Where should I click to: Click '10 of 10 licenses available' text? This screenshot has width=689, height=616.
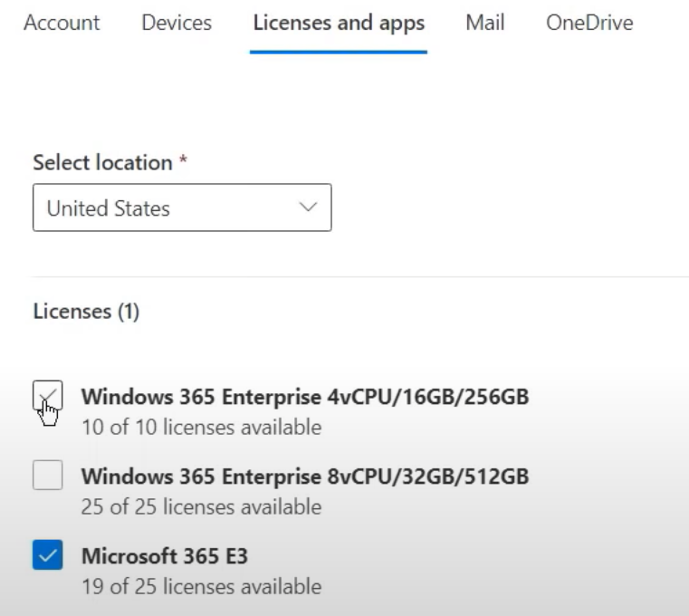202,428
